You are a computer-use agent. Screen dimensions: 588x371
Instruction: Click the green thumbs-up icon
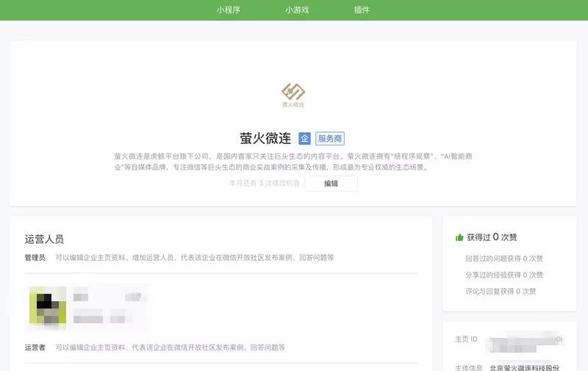point(459,237)
